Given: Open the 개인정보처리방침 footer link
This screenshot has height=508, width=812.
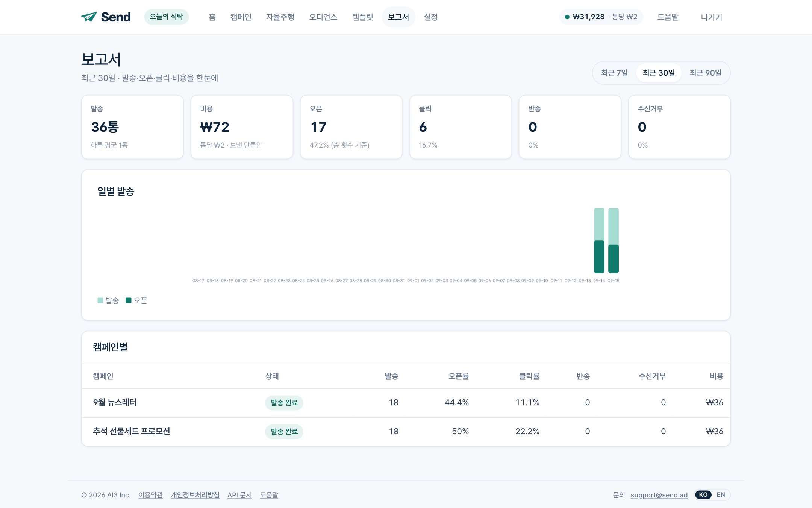Looking at the screenshot, I should pyautogui.click(x=195, y=495).
